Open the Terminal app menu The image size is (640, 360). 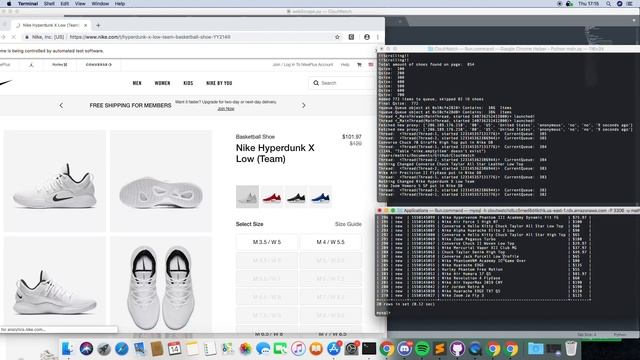tap(28, 4)
